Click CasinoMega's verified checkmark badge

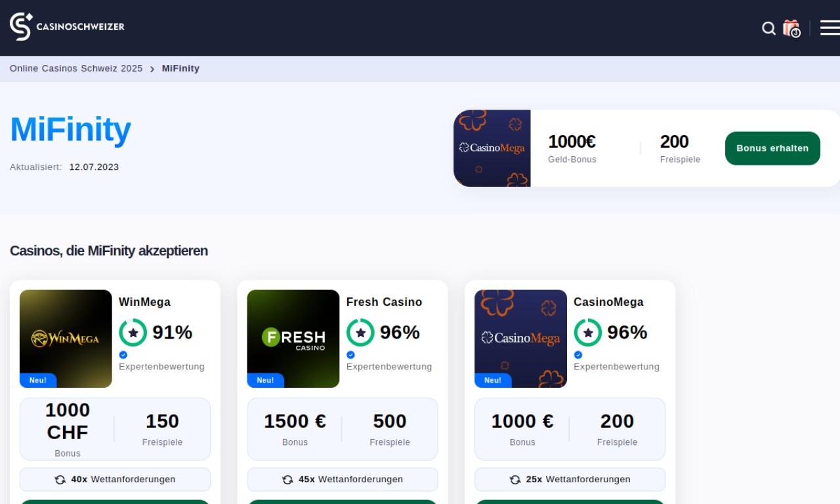coord(578,355)
